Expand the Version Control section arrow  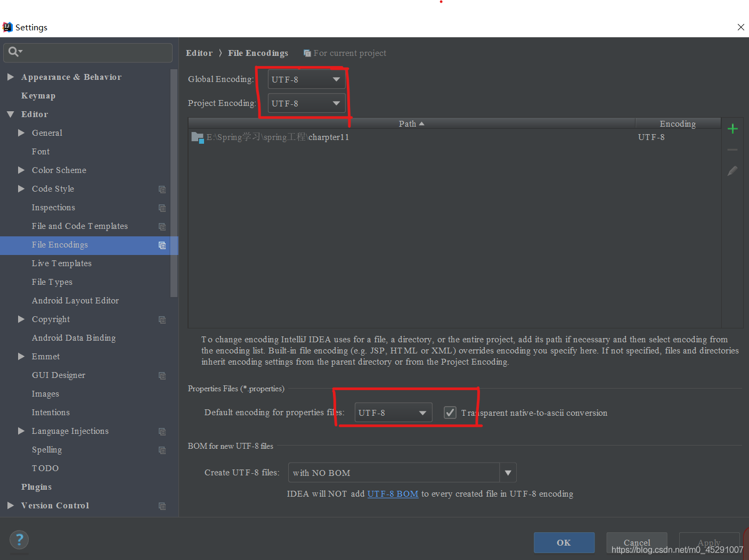tap(10, 505)
